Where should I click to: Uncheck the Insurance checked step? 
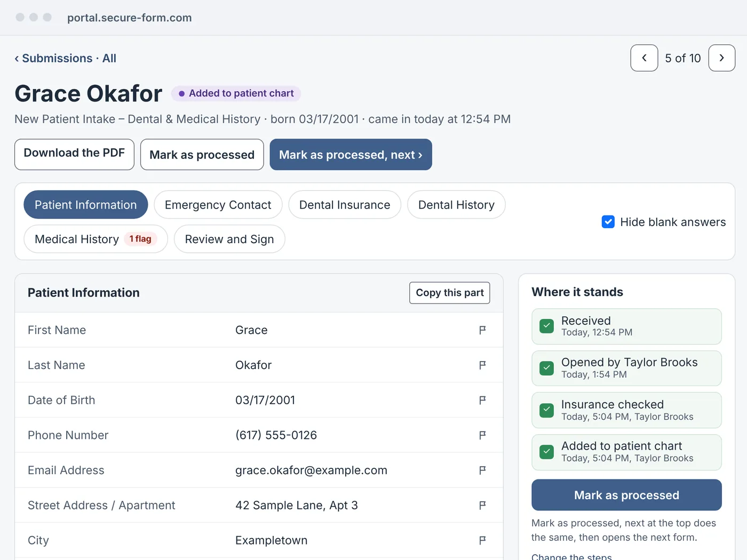coord(547,410)
